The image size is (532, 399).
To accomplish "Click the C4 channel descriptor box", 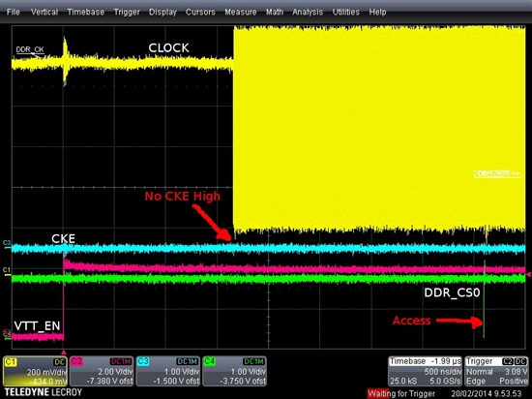I will 234,371.
